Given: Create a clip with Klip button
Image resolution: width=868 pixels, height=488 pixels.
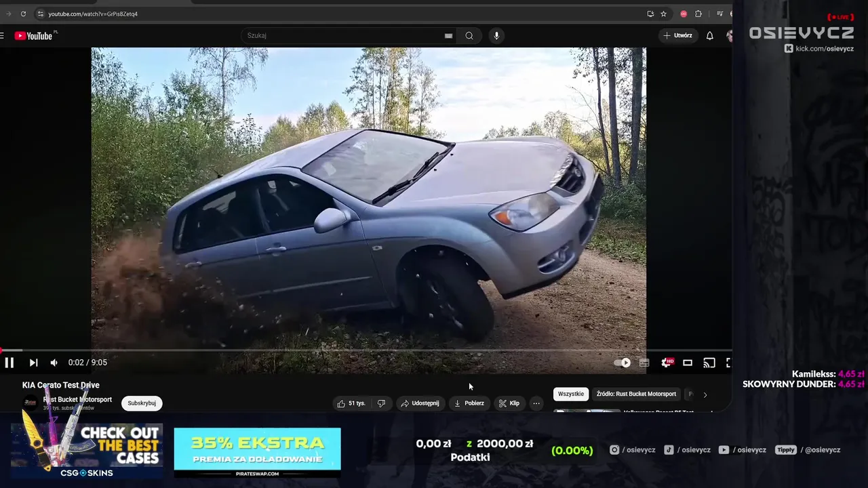Looking at the screenshot, I should pos(509,403).
